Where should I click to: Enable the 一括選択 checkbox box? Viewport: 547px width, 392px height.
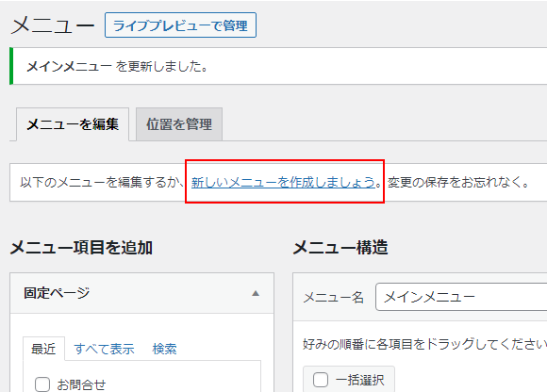coord(321,380)
